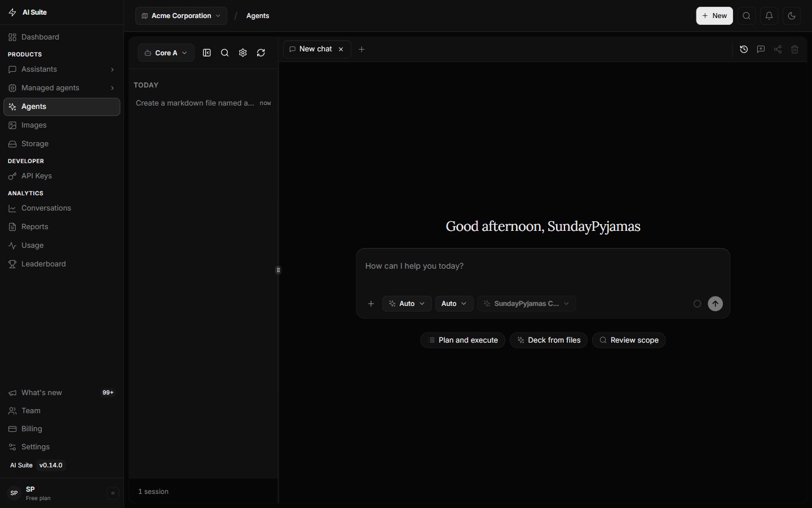Focus the 'How can I help you today?' input
This screenshot has width=812, height=508.
543,266
